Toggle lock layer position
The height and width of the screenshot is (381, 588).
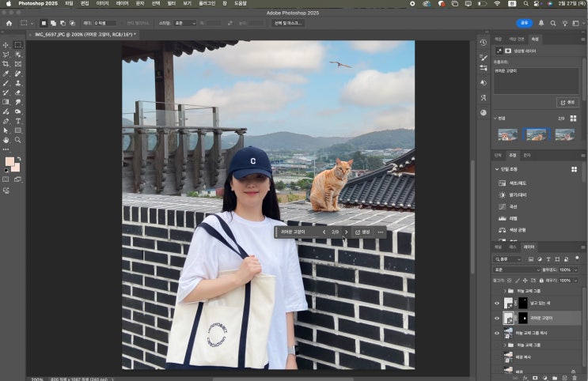click(x=525, y=281)
